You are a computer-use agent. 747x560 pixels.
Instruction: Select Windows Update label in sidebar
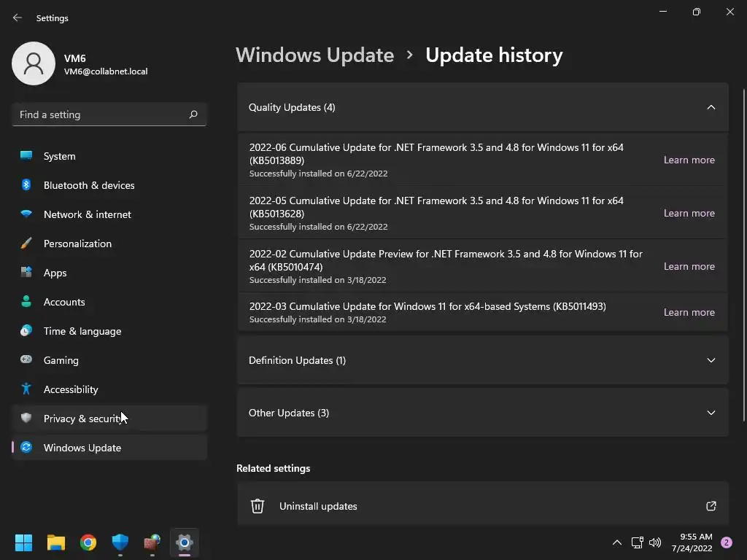coord(82,448)
